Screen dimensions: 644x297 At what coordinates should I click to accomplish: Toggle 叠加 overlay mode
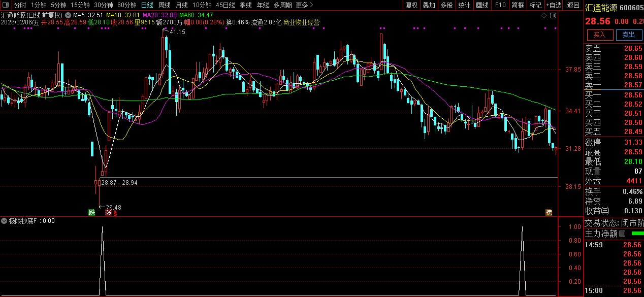(x=429, y=5)
